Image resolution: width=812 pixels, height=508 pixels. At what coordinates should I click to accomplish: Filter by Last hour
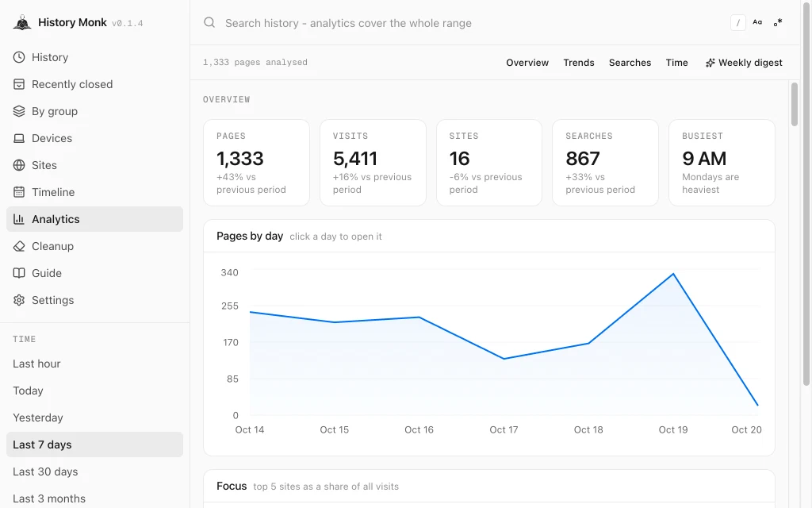coord(95,364)
